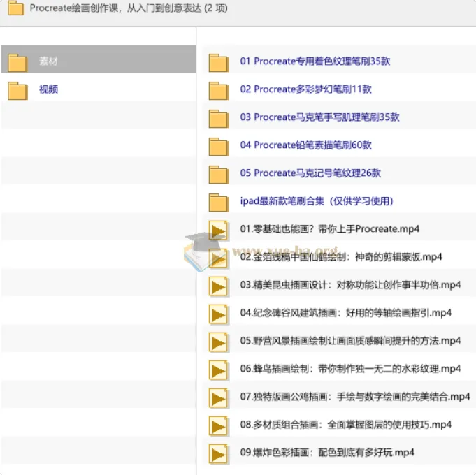Click video icon of 04.纪念碑谷风建筑插画 mp4
The height and width of the screenshot is (475, 476).
click(x=218, y=314)
